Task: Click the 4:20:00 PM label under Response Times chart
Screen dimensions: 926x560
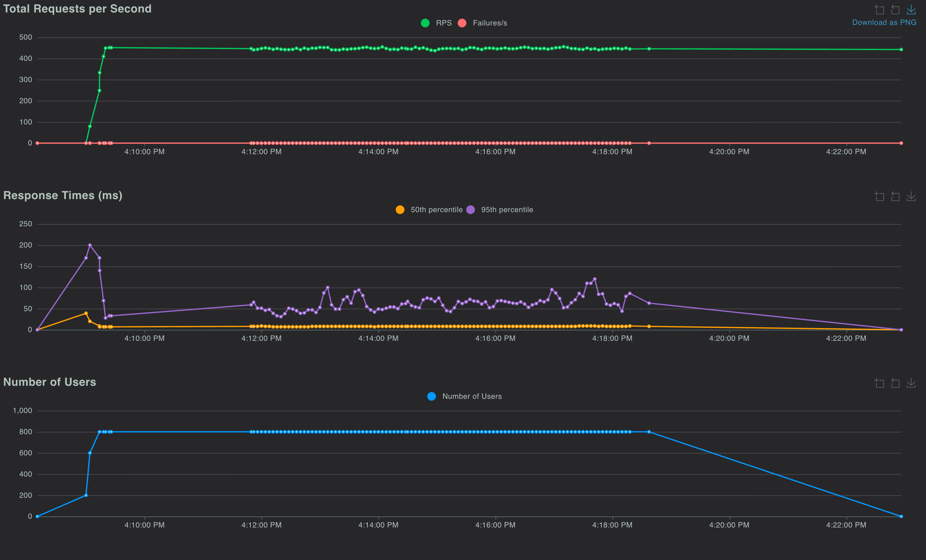Action: coord(729,338)
